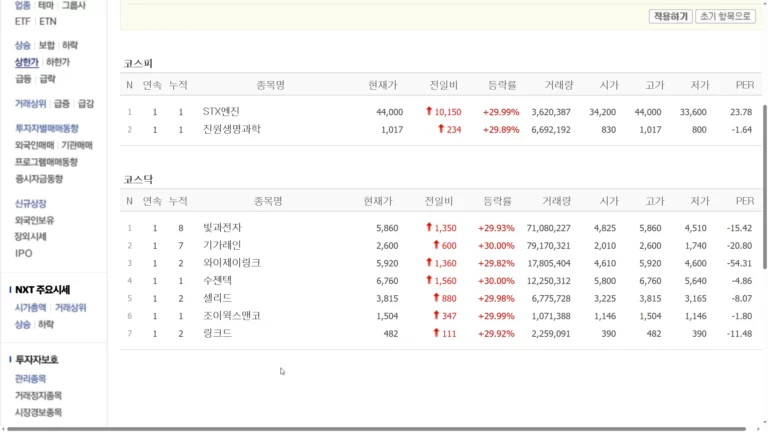Open the 외국인매매 sidebar link

34,145
